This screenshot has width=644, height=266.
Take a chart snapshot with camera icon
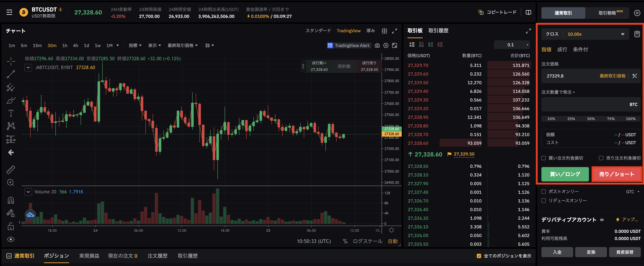377,46
